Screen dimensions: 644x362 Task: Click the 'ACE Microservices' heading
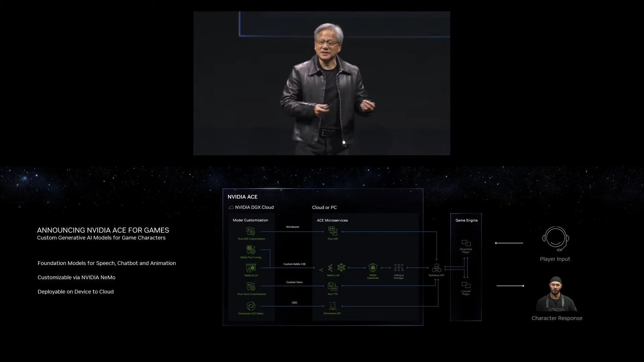332,220
